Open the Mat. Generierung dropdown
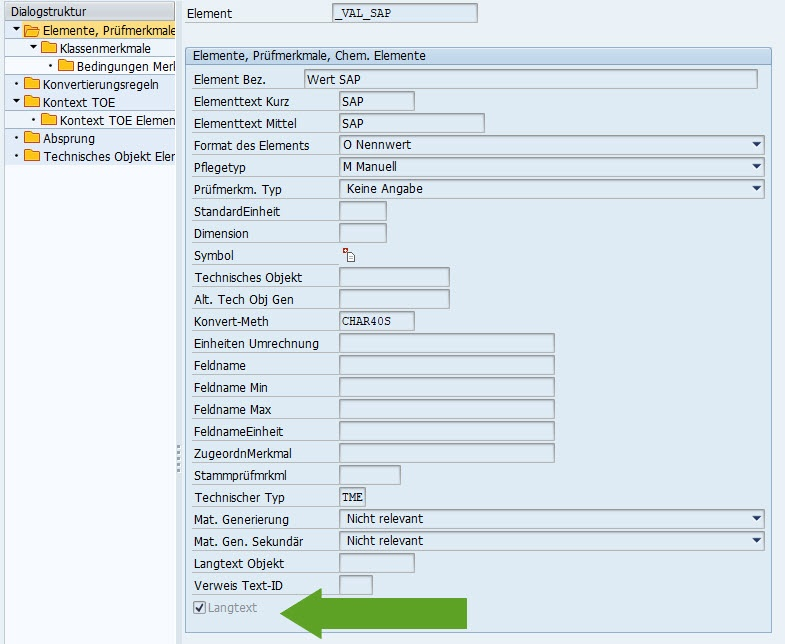785x644 pixels. (756, 519)
